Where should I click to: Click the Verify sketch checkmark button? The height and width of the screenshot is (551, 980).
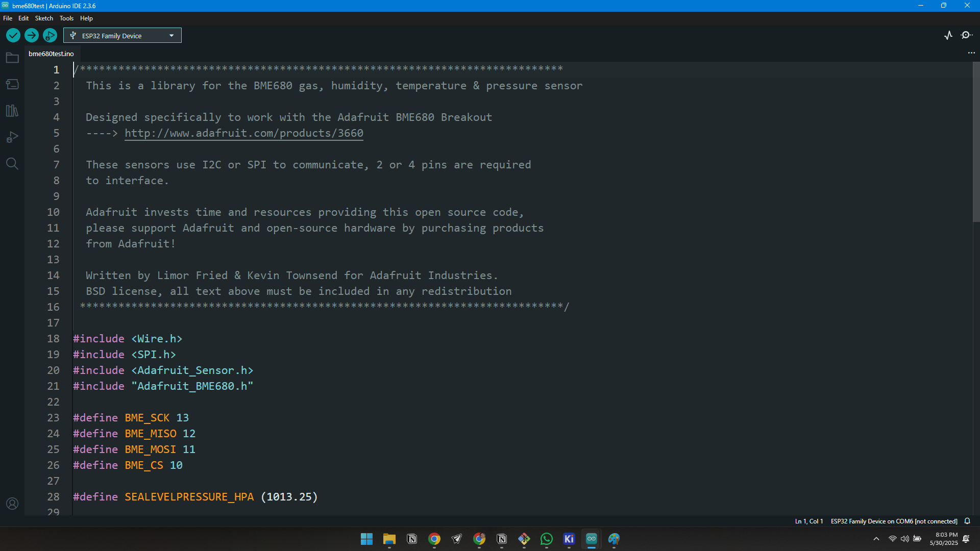pos(13,35)
